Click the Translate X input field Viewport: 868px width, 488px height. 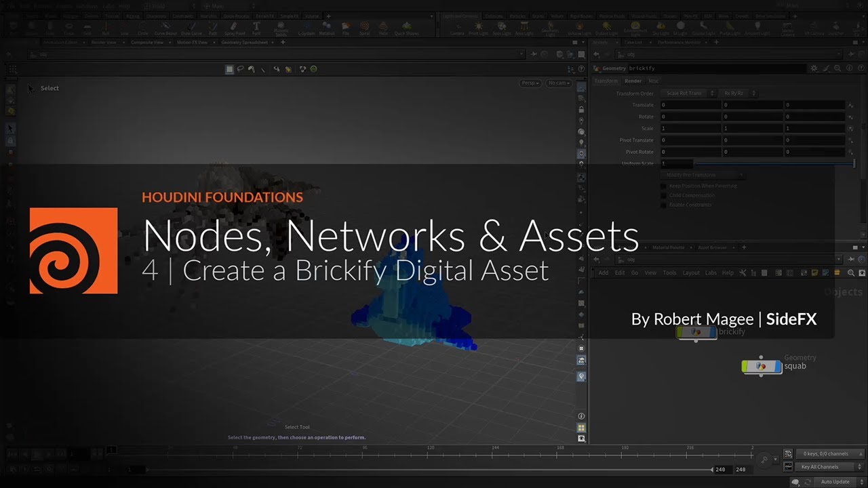coord(690,105)
